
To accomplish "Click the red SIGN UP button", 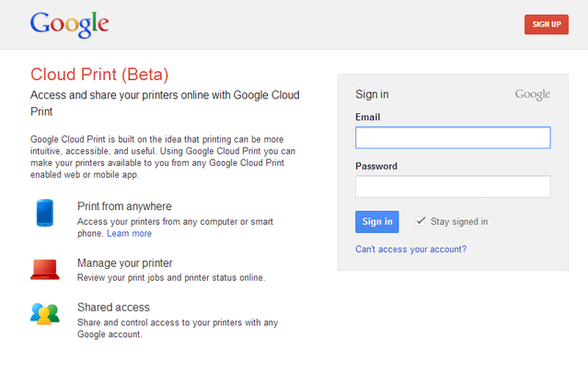I will point(547,24).
